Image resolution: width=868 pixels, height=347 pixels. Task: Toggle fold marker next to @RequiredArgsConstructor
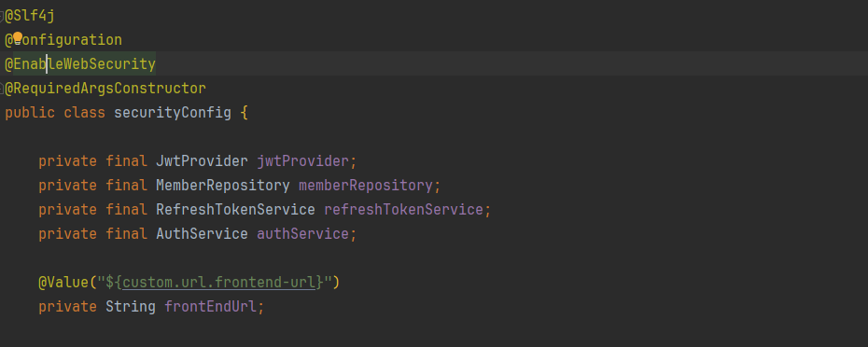tap(2, 89)
